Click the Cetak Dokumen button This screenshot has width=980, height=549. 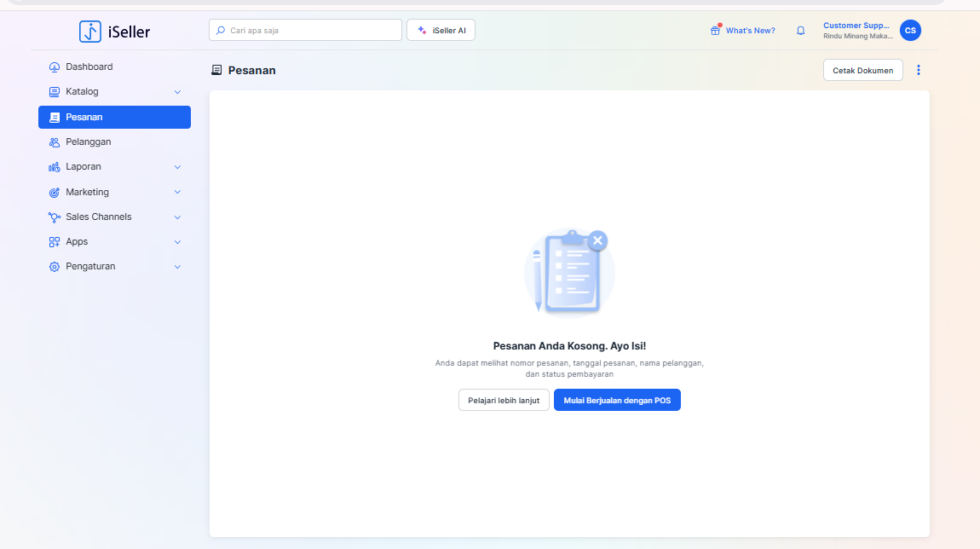click(x=862, y=70)
